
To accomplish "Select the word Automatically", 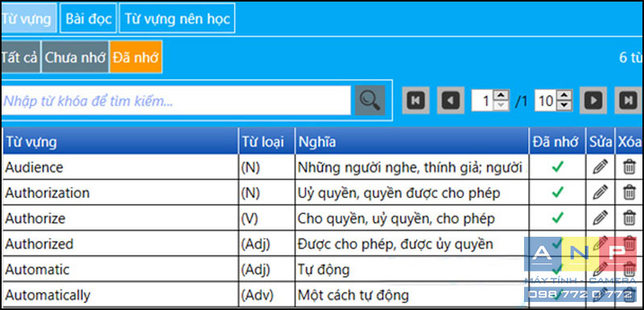I will point(47,296).
